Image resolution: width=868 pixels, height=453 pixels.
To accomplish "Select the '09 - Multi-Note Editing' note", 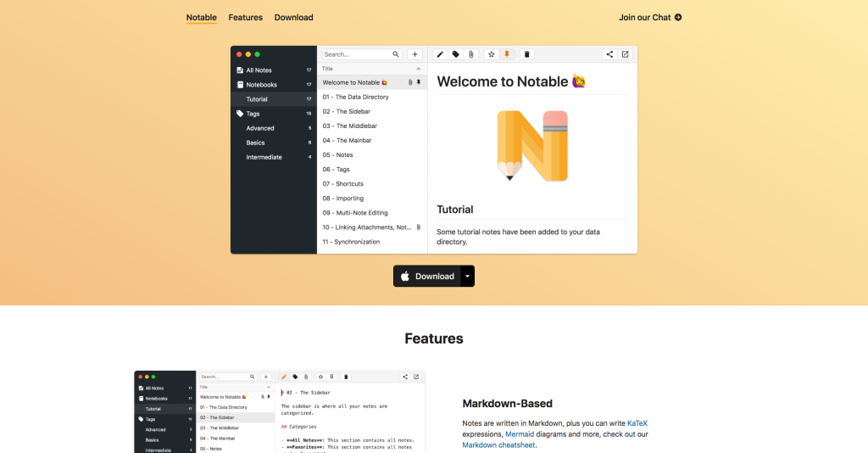I will point(373,213).
